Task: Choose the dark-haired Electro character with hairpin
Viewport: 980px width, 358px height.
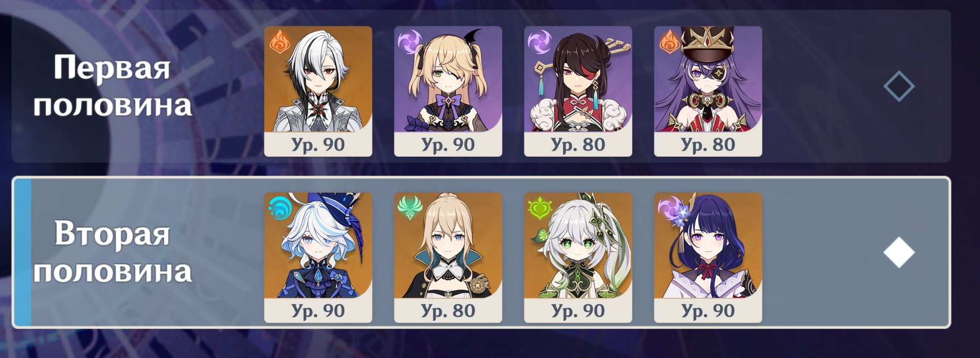Action: (578, 91)
